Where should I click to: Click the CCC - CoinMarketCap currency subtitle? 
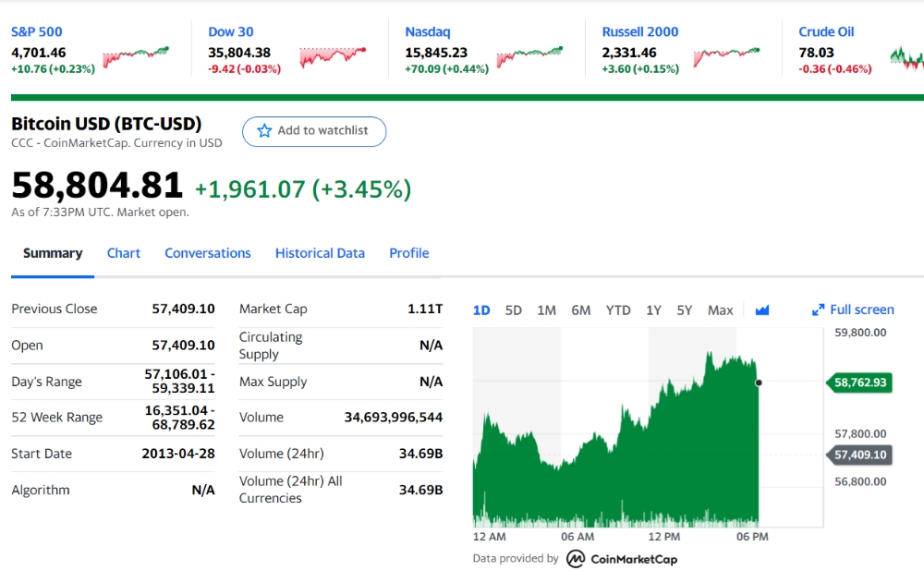[x=116, y=142]
